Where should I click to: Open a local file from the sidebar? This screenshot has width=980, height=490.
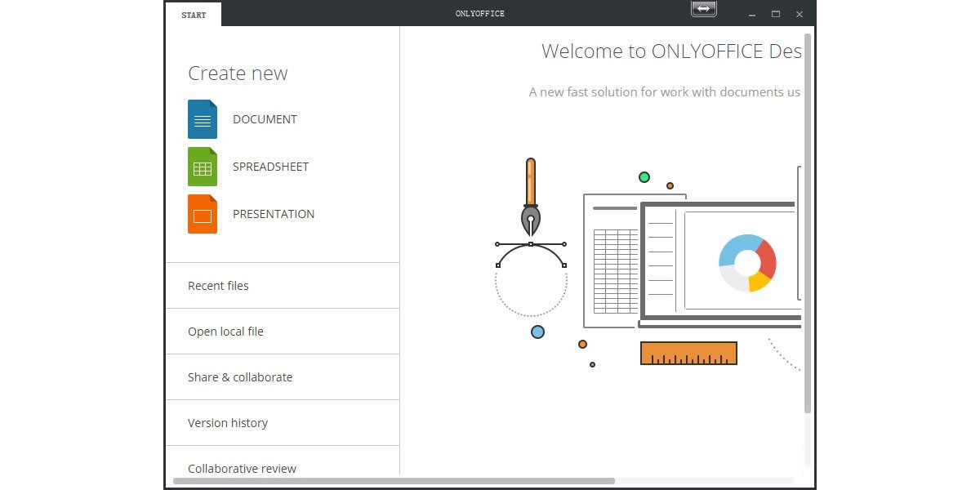[x=225, y=331]
